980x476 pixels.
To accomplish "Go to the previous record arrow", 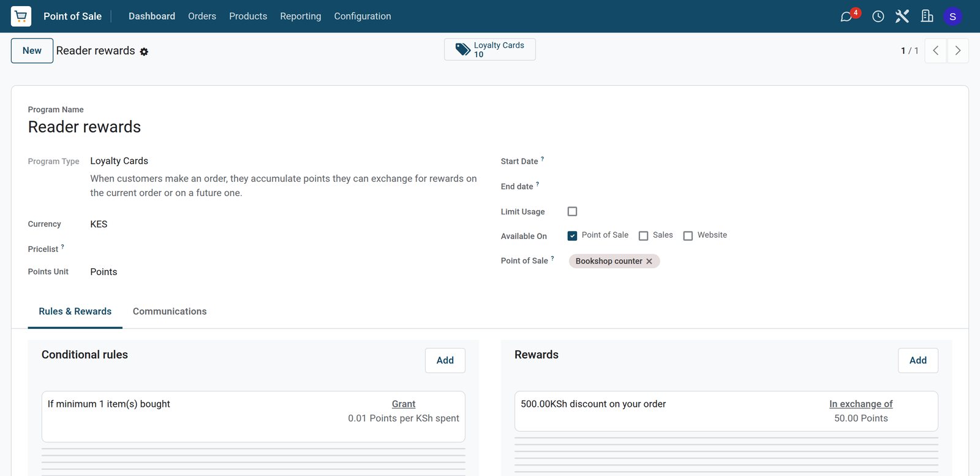I will tap(936, 51).
